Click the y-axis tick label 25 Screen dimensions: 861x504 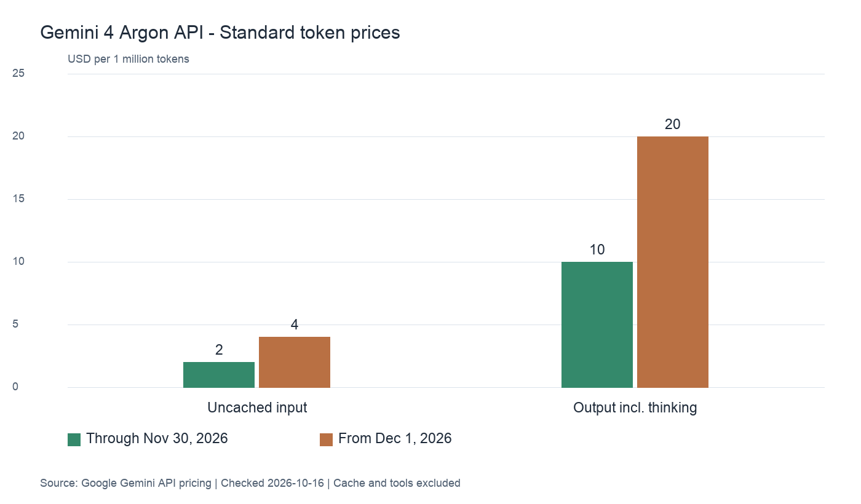tap(18, 73)
